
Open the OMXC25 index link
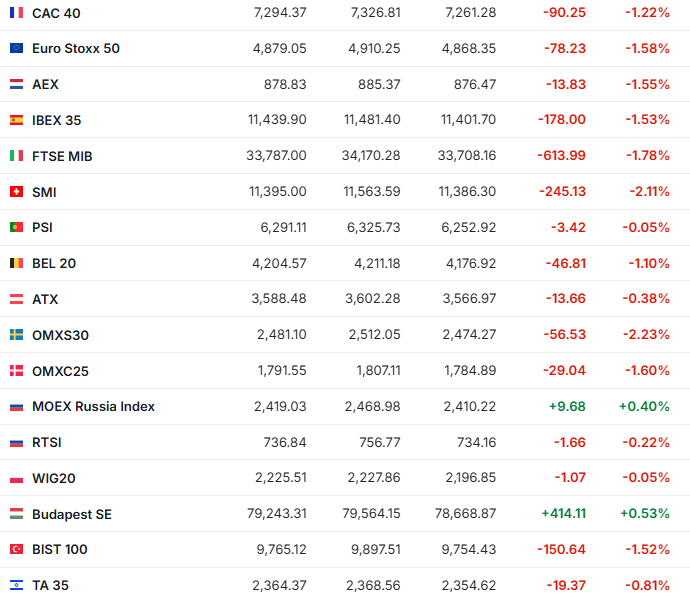tap(60, 371)
